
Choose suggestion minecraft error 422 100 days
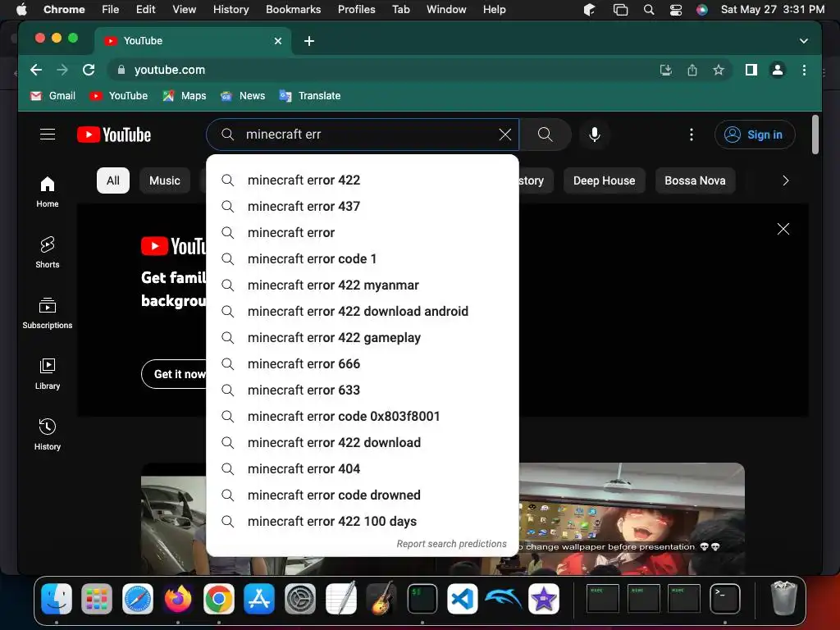(x=363, y=521)
